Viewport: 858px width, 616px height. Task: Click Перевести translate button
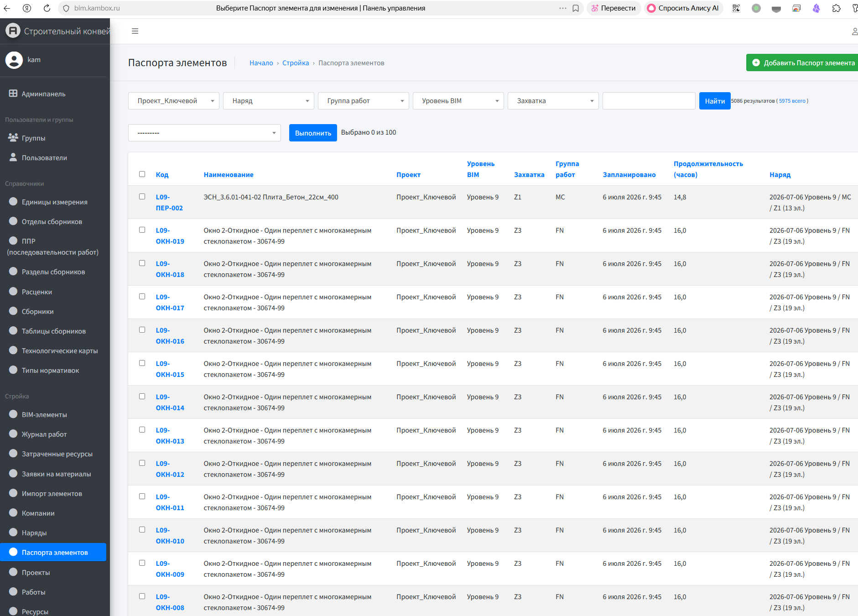coord(614,8)
